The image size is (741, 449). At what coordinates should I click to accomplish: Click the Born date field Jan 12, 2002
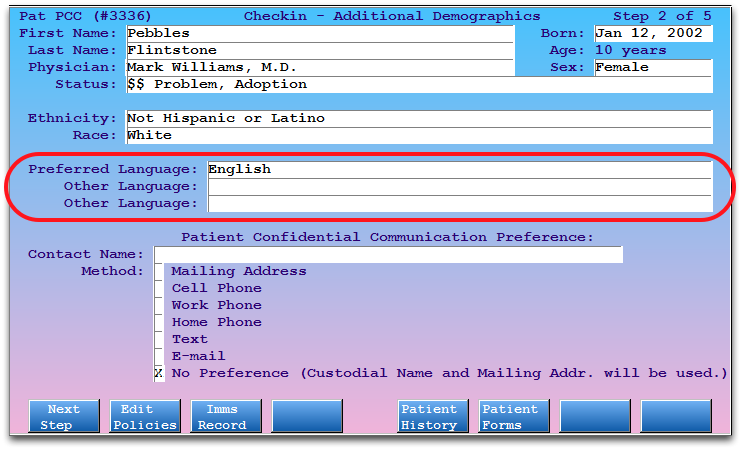pyautogui.click(x=654, y=34)
